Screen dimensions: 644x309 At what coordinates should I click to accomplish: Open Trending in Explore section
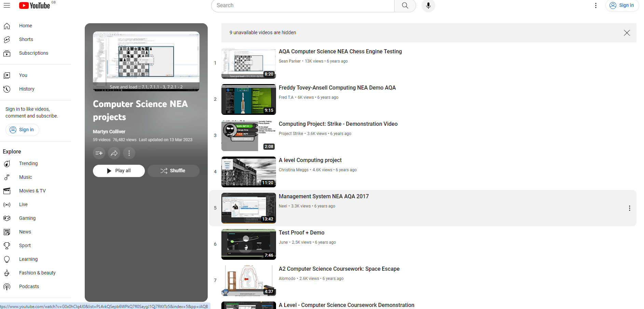pos(28,163)
